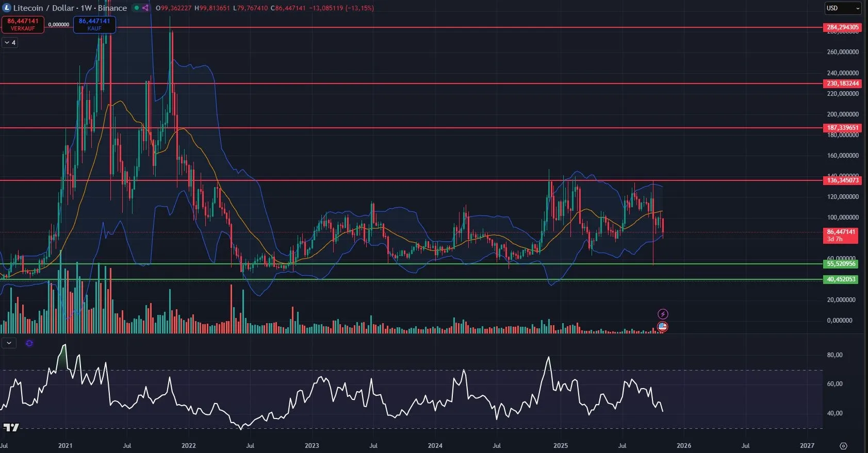Open the US flag economic event marker
868x453 pixels.
(663, 326)
